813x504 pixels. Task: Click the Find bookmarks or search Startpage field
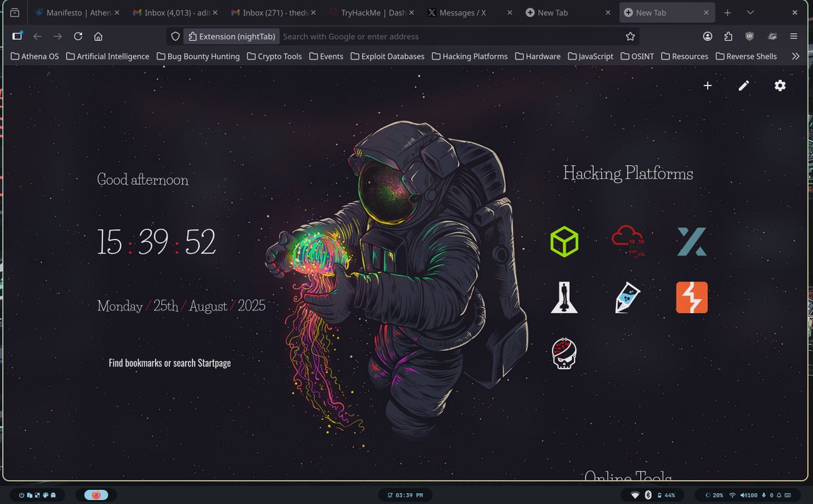(x=170, y=363)
